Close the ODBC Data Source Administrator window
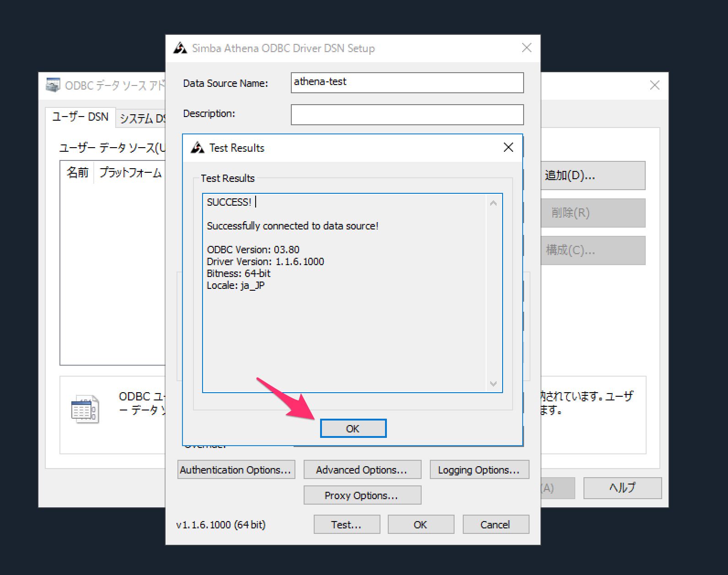The height and width of the screenshot is (575, 728). pos(655,85)
